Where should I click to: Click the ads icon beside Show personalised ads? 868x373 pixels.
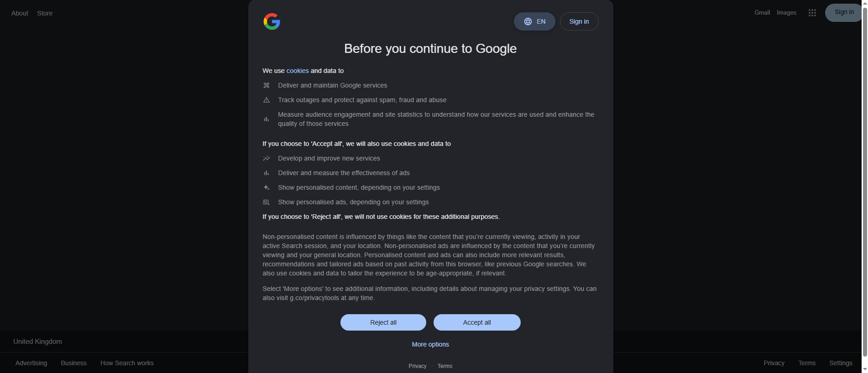[x=267, y=202]
